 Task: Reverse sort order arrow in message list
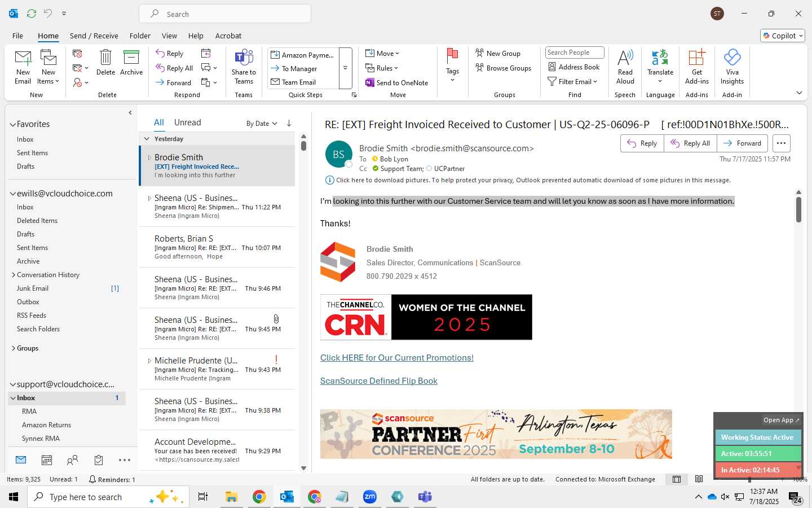pyautogui.click(x=289, y=123)
